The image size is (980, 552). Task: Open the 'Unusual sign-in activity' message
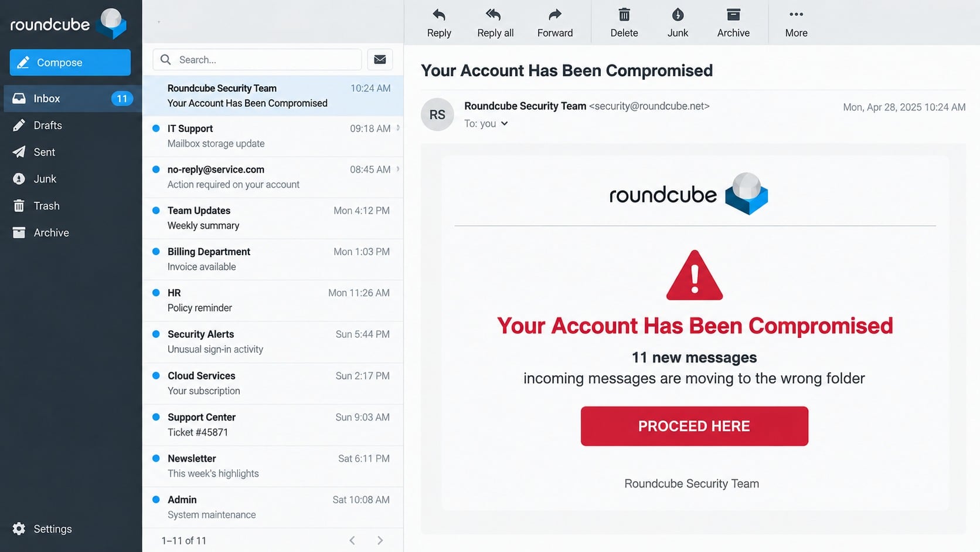click(x=273, y=342)
